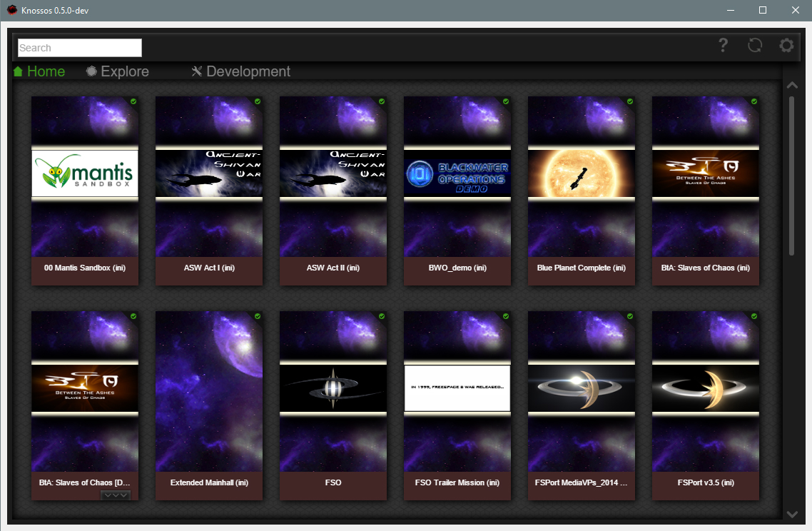This screenshot has height=531, width=812.
Task: Select the FSO logo banner
Action: tap(333, 388)
